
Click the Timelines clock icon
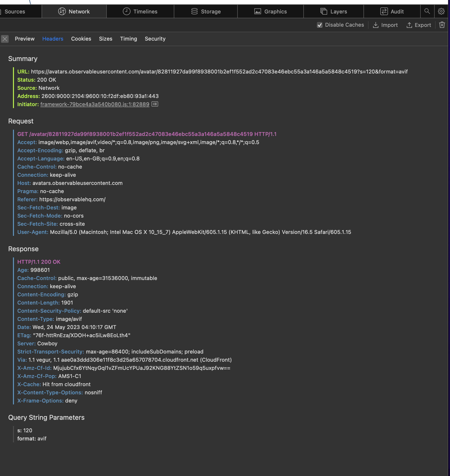tap(126, 11)
